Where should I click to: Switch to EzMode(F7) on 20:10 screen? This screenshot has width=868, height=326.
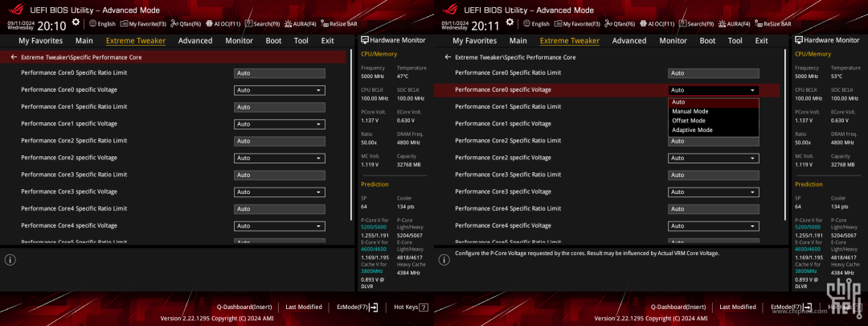[358, 307]
